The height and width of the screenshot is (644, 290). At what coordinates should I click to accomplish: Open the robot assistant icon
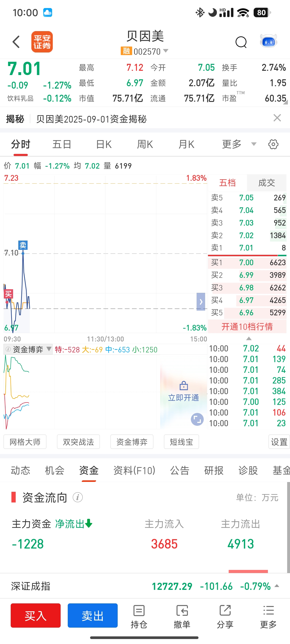tap(268, 41)
